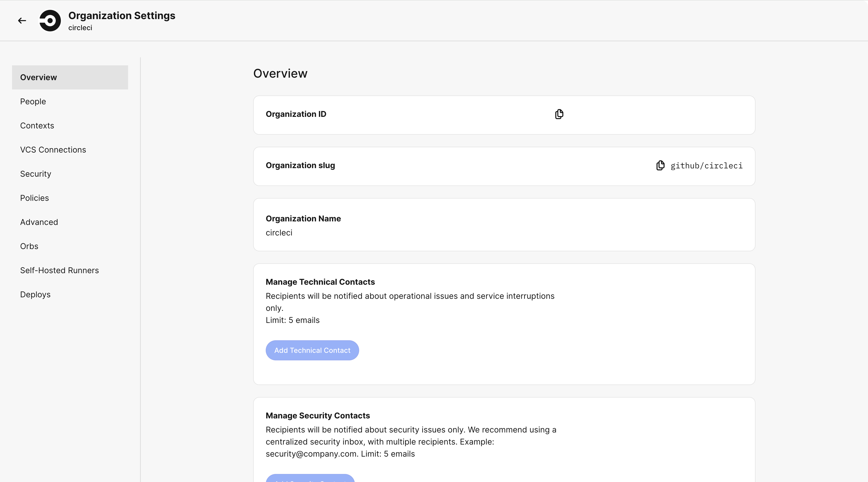Click the Add Technical Contact button
The width and height of the screenshot is (868, 482).
point(312,350)
